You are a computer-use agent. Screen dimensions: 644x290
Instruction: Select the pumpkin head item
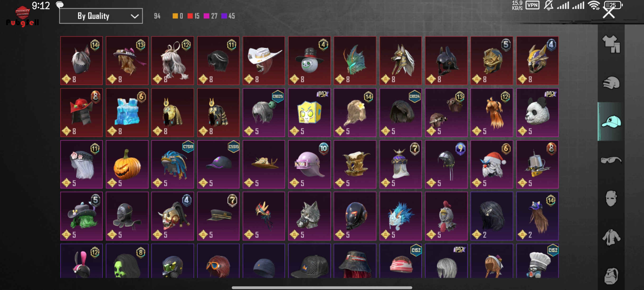pyautogui.click(x=127, y=164)
